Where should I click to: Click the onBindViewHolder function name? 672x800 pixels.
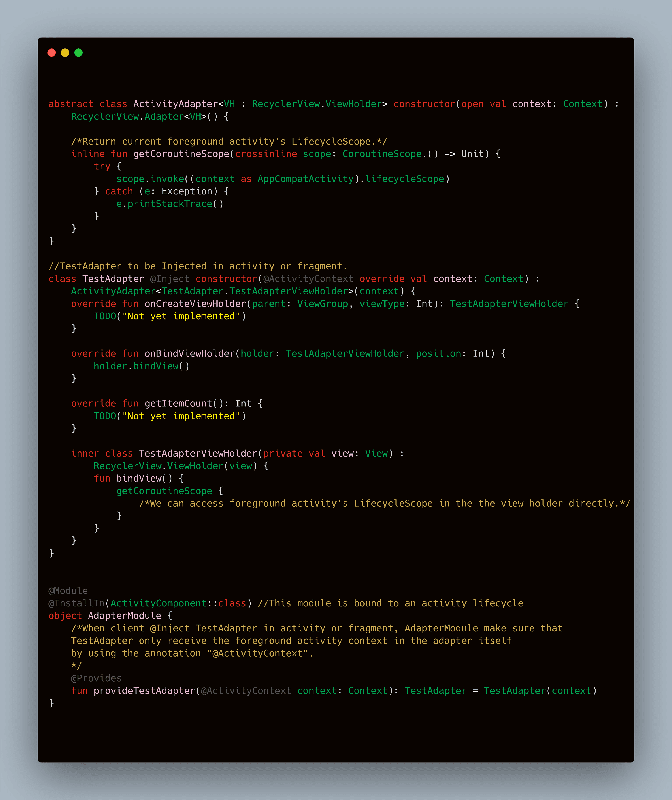(x=190, y=353)
